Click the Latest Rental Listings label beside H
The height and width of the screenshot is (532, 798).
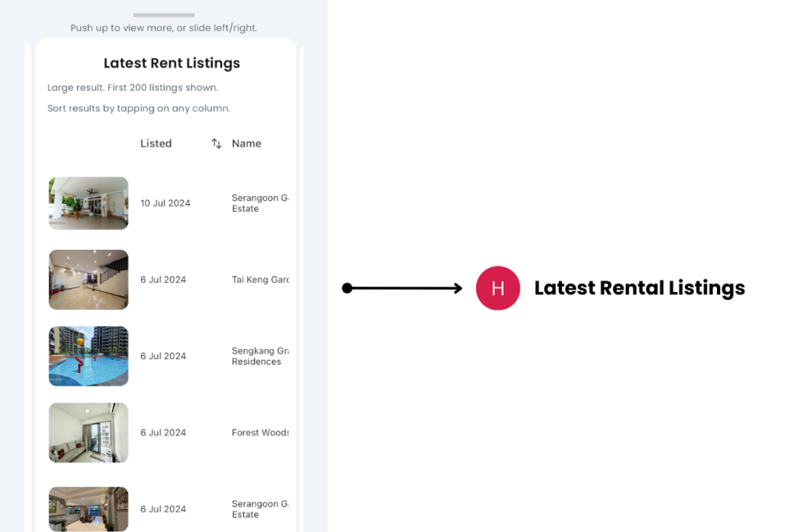[639, 288]
